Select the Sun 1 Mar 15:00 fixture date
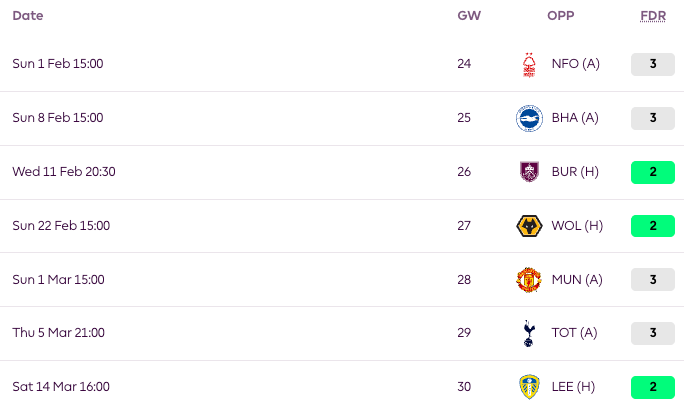684x413 pixels. (x=58, y=280)
